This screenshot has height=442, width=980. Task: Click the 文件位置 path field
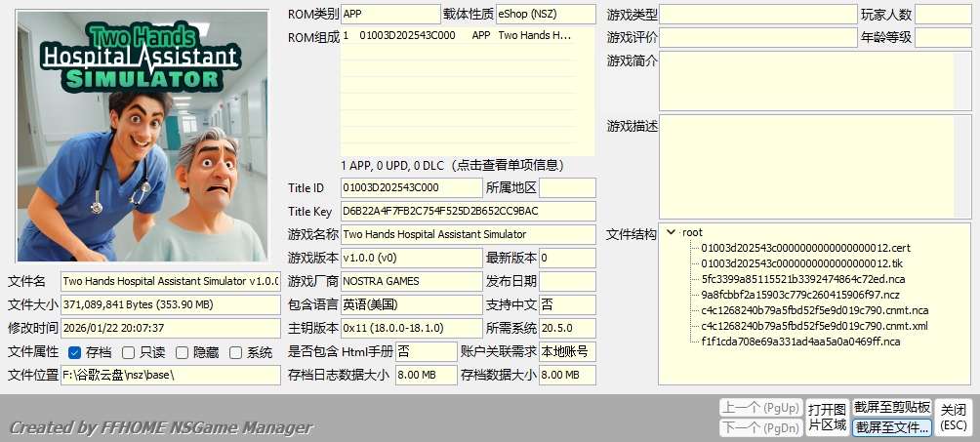click(x=170, y=375)
